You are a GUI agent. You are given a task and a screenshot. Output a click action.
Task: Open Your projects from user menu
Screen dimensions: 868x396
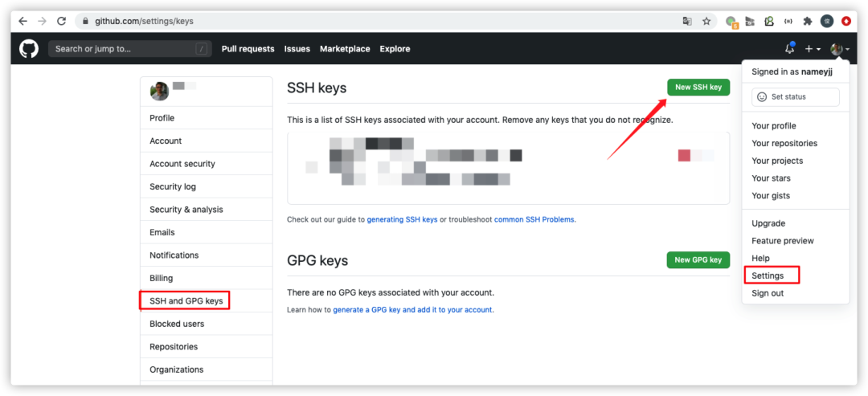[x=796, y=161]
